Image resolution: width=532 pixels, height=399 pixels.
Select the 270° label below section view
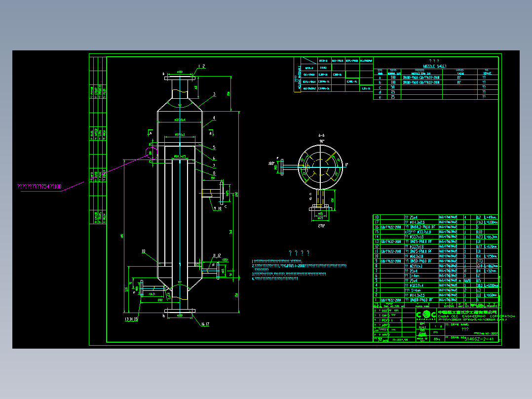[x=321, y=226]
